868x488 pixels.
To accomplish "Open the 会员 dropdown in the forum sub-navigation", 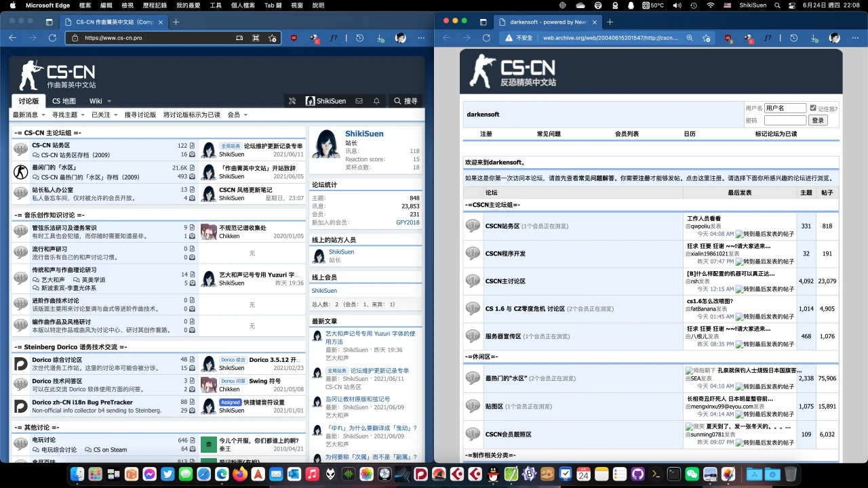I will 237,115.
